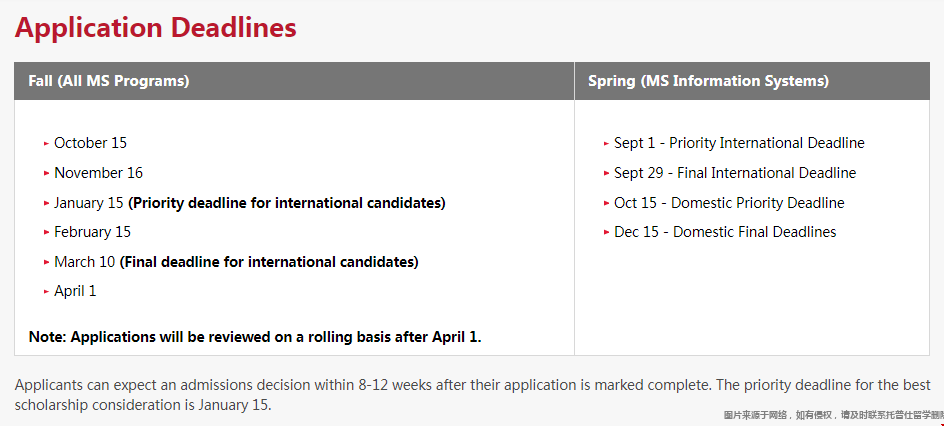Click the red arrow bullet before April 1
The height and width of the screenshot is (426, 944).
pos(46,292)
